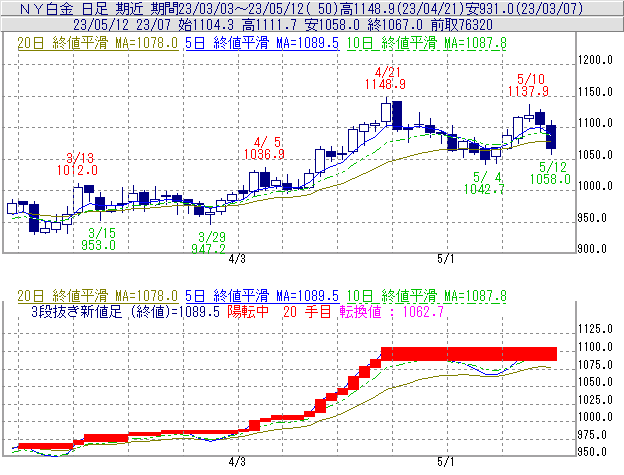
Task: Click the magenta 転換値 : 1062.7 text
Action: coord(392,311)
